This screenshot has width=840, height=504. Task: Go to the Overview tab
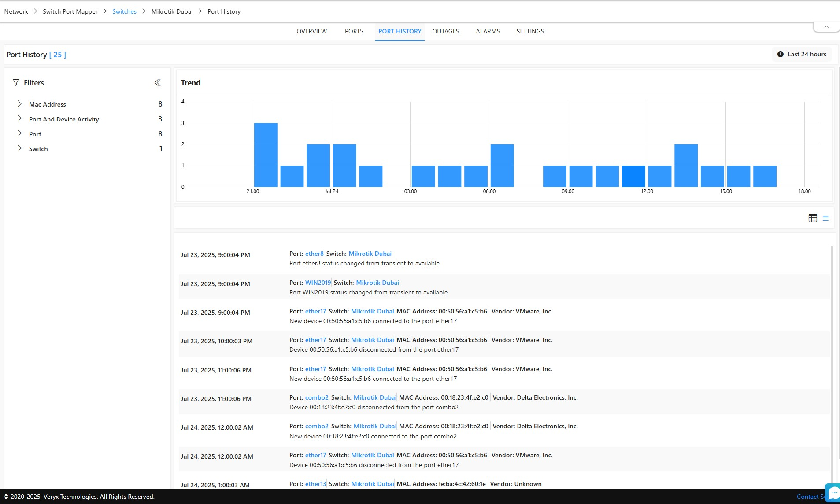311,32
